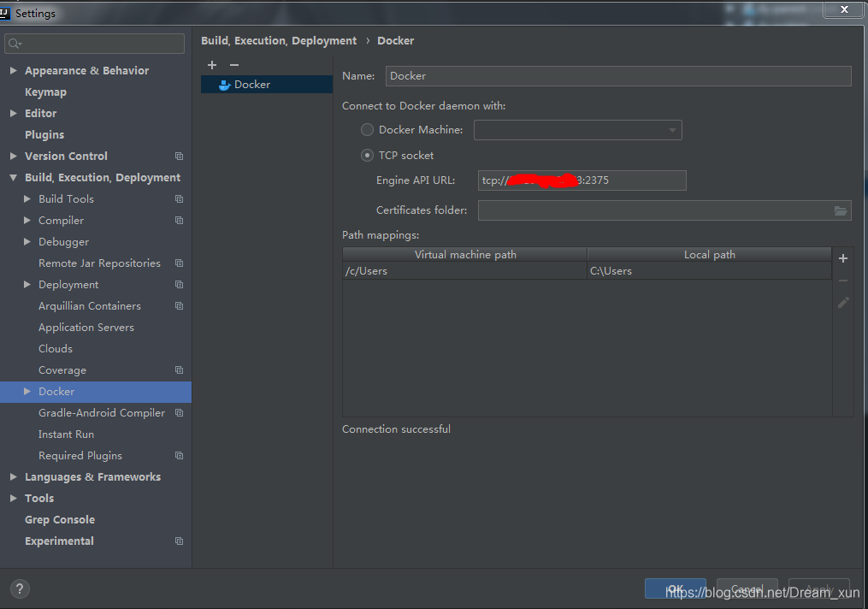Viewport: 868px width, 609px height.
Task: Click the project-level icon beside Coverage
Action: click(x=179, y=370)
